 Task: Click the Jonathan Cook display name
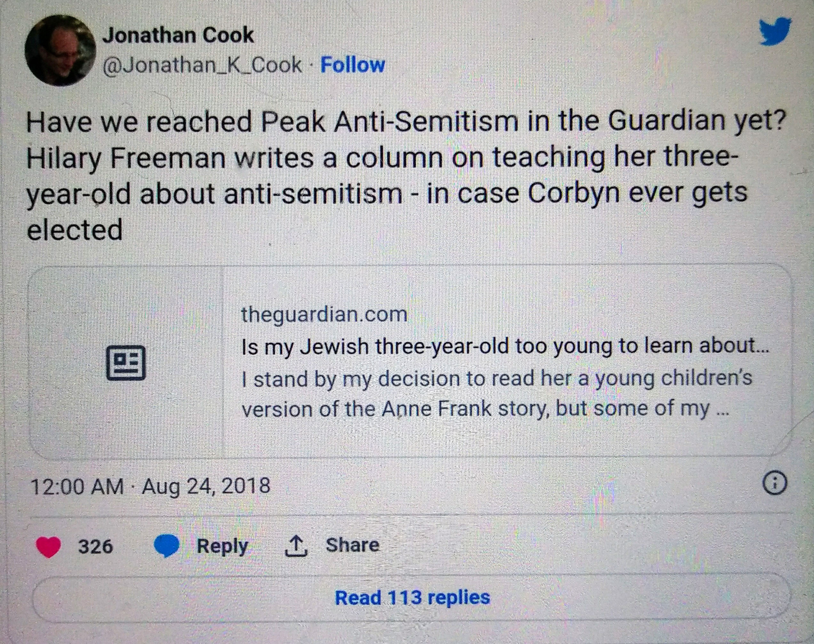pos(178,35)
